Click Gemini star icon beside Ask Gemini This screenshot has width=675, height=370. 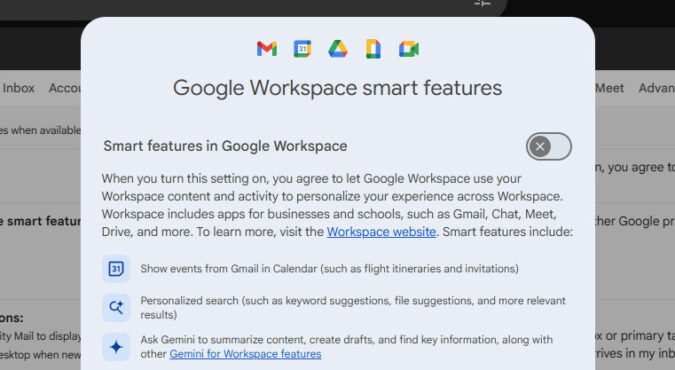(x=116, y=347)
